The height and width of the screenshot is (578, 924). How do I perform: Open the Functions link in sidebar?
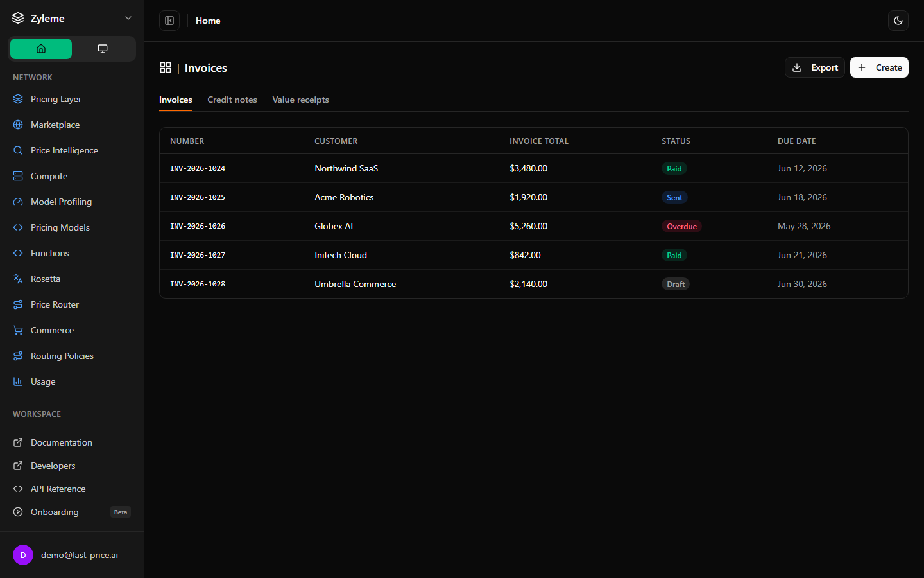pyautogui.click(x=72, y=253)
